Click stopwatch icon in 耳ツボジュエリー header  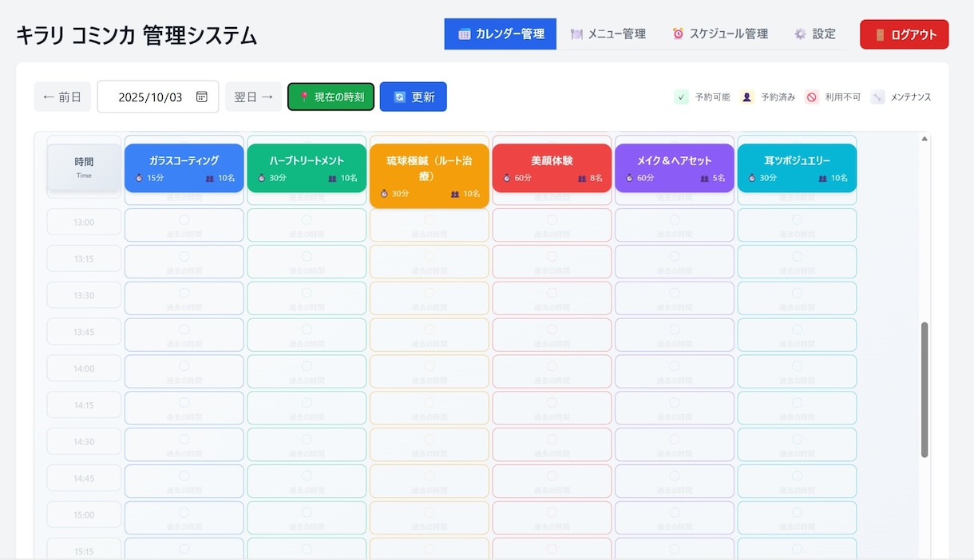pos(752,178)
